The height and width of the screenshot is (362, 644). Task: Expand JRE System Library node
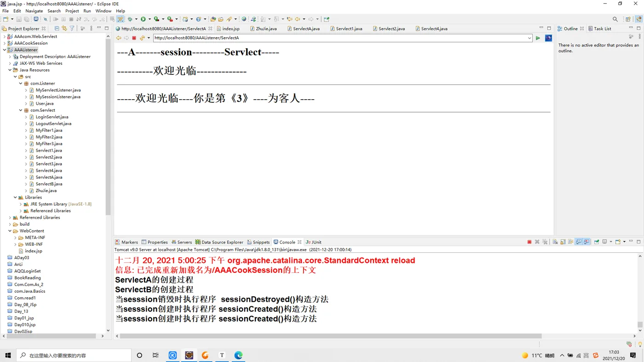[x=21, y=204]
